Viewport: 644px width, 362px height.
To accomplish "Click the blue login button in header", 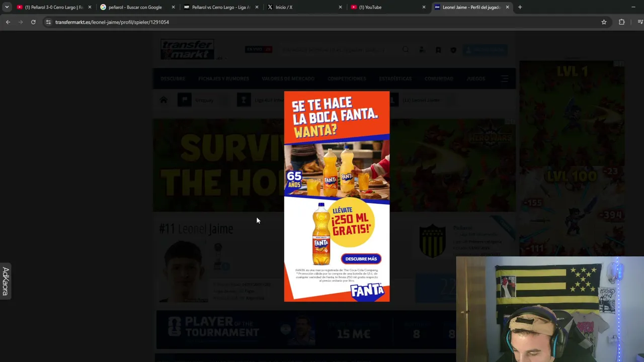I will pyautogui.click(x=485, y=50).
